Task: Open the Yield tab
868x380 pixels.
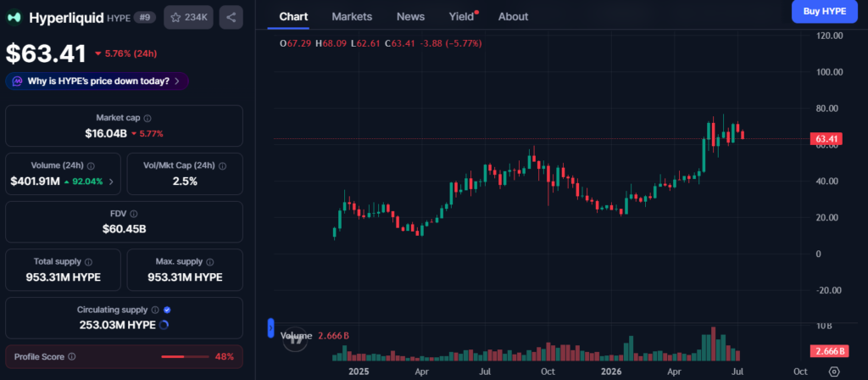Action: 462,17
